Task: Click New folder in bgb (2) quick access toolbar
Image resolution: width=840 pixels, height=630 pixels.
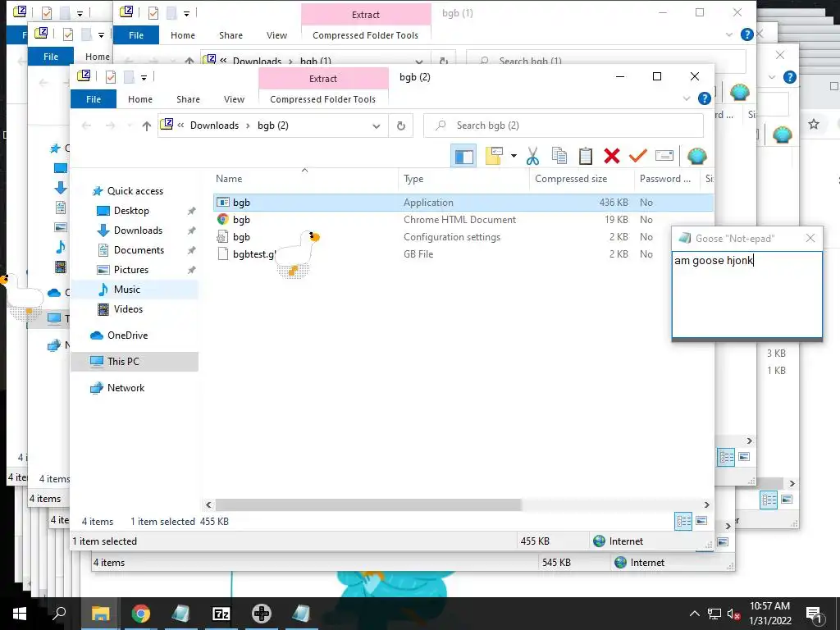Action: 129,77
